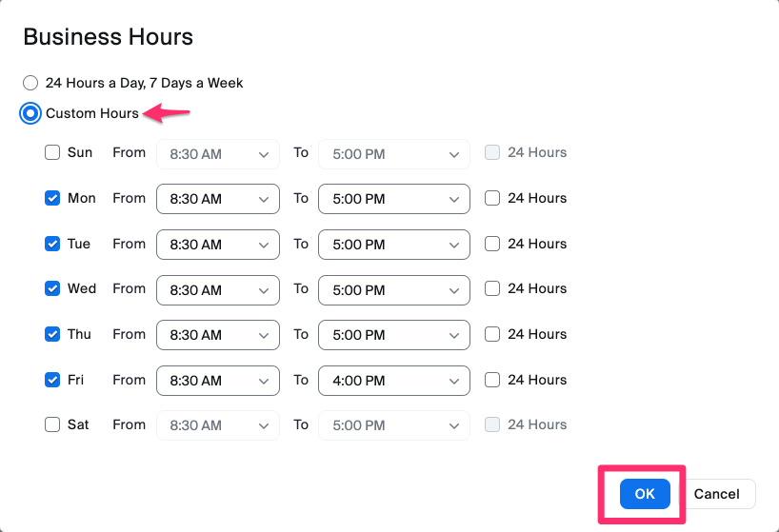Check the Sat day checkbox

coord(52,424)
